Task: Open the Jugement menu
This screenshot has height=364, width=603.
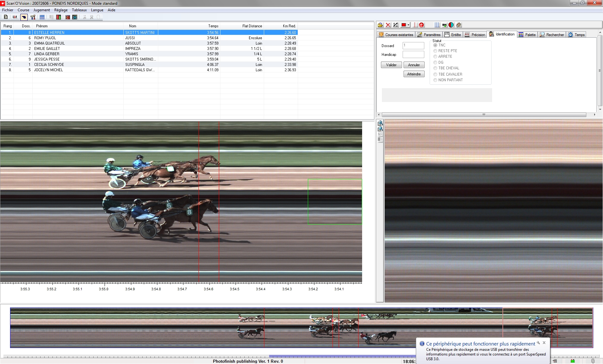Action: (x=42, y=10)
